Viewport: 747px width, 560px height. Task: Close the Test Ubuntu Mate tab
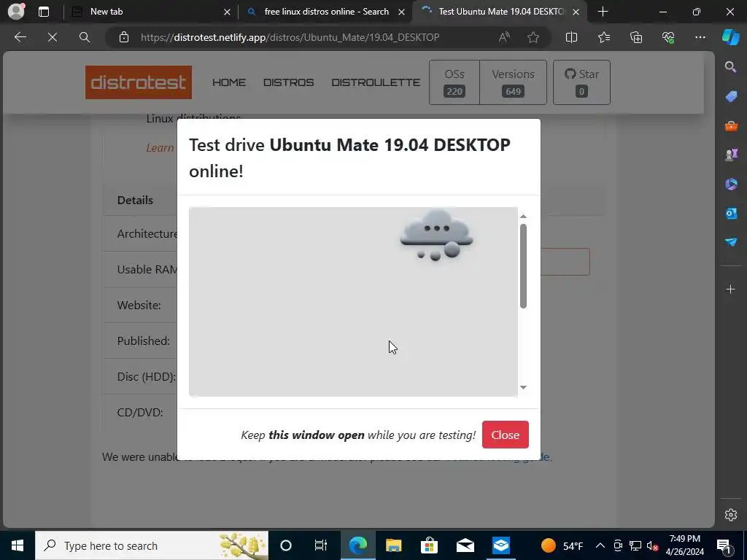(576, 12)
